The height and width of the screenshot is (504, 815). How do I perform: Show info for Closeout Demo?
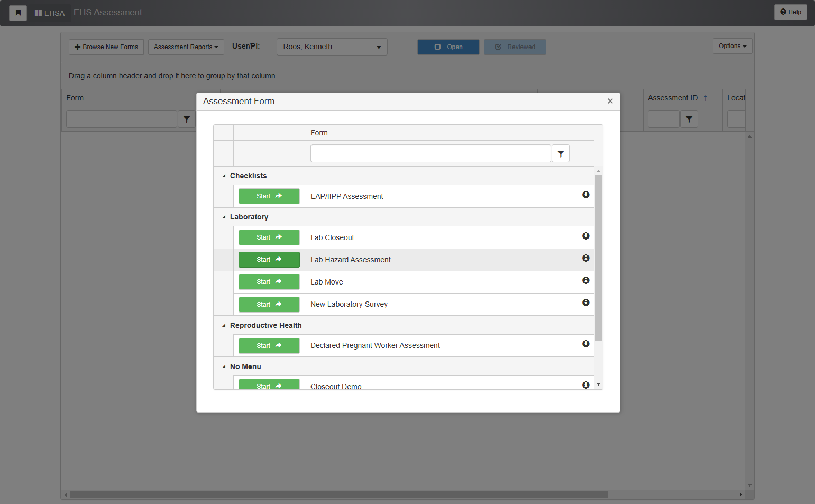[585, 385]
